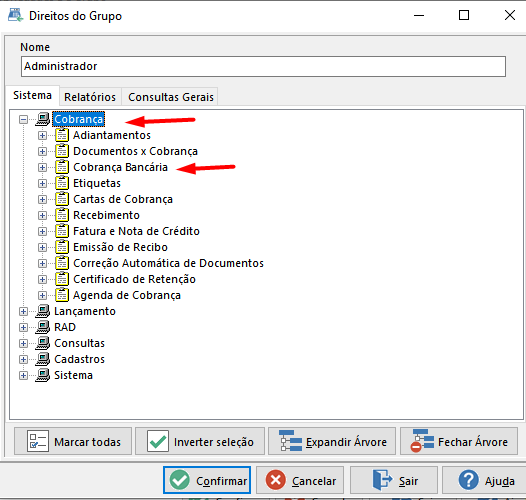Expand the Cadastros node

tap(23, 359)
